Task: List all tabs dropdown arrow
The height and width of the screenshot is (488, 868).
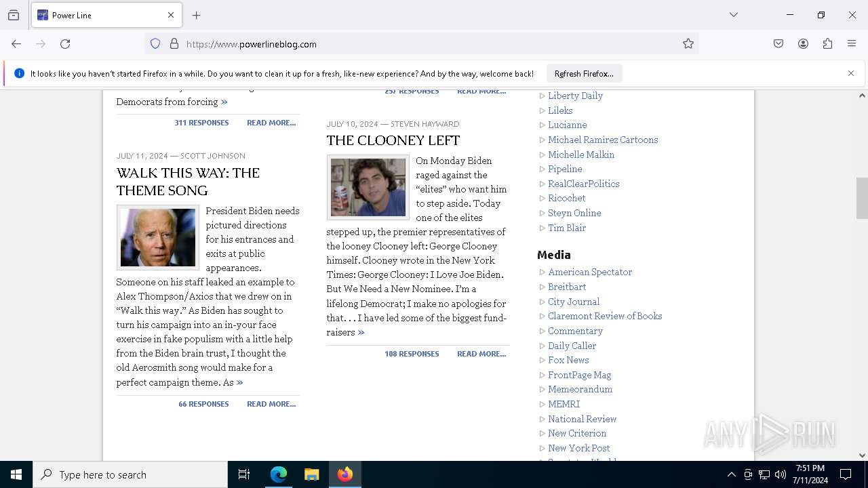Action: 734,15
